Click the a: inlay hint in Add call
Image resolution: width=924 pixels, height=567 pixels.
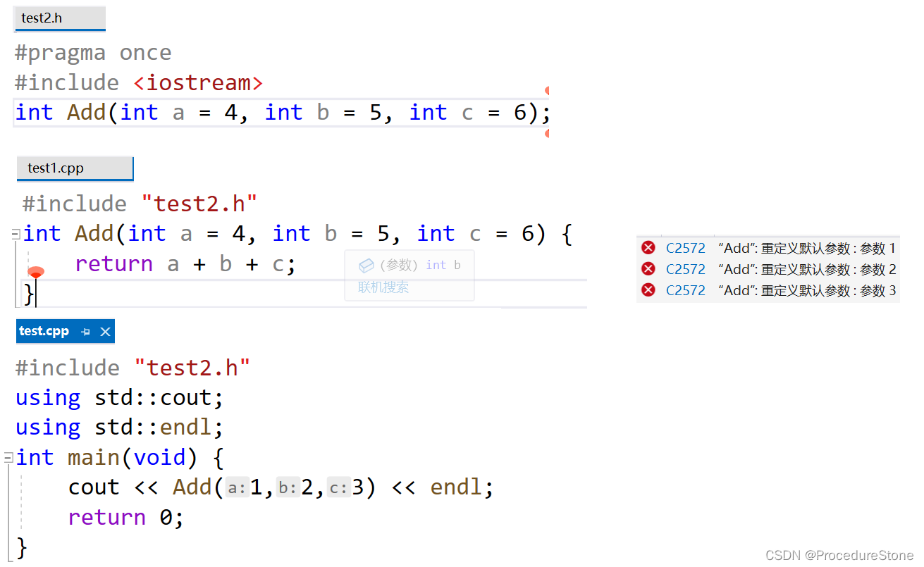pyautogui.click(x=237, y=487)
